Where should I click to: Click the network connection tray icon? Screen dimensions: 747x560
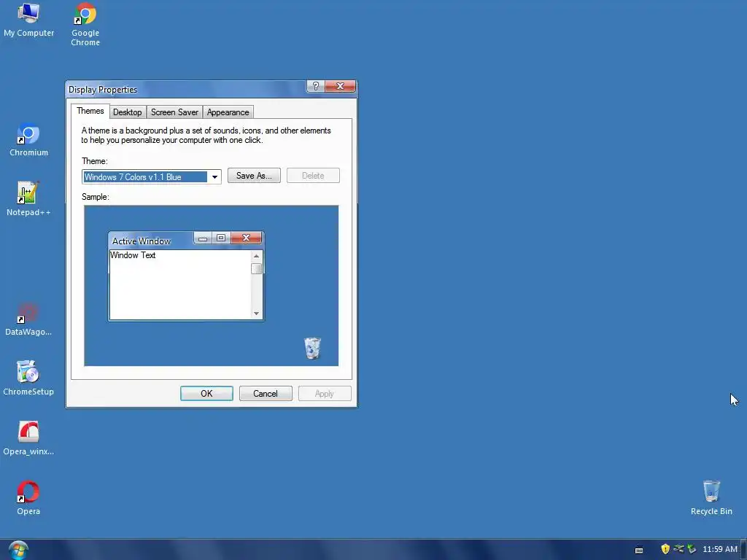click(x=678, y=549)
